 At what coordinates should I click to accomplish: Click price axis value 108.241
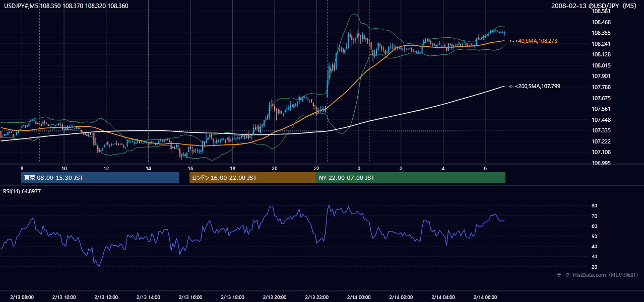click(601, 44)
